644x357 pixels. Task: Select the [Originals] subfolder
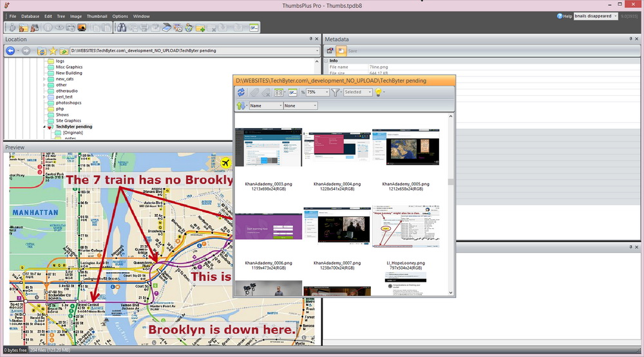[x=73, y=133]
